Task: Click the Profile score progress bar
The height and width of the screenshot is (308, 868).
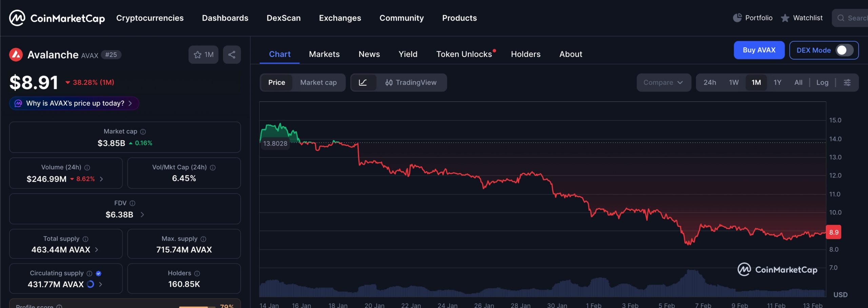Action: click(x=197, y=307)
